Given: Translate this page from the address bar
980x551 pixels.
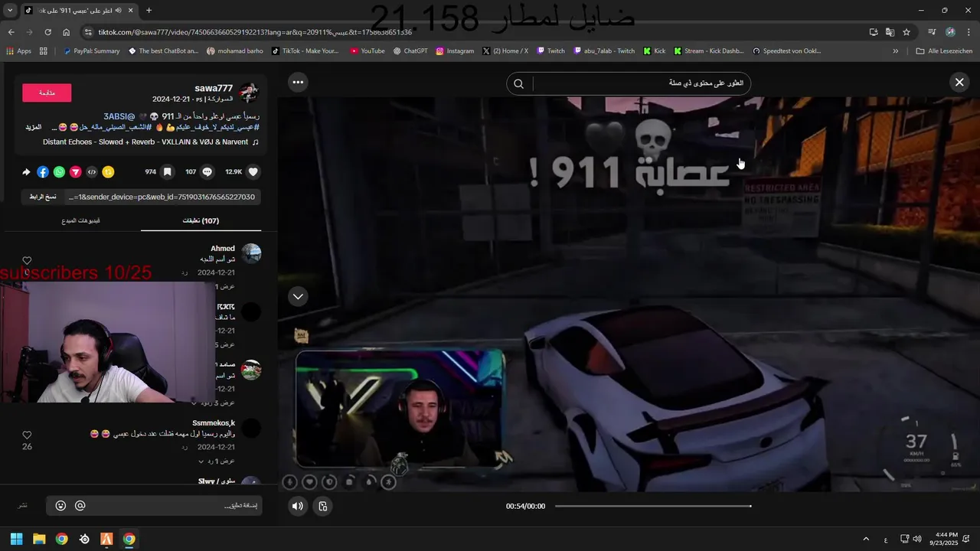Looking at the screenshot, I should pyautogui.click(x=890, y=32).
